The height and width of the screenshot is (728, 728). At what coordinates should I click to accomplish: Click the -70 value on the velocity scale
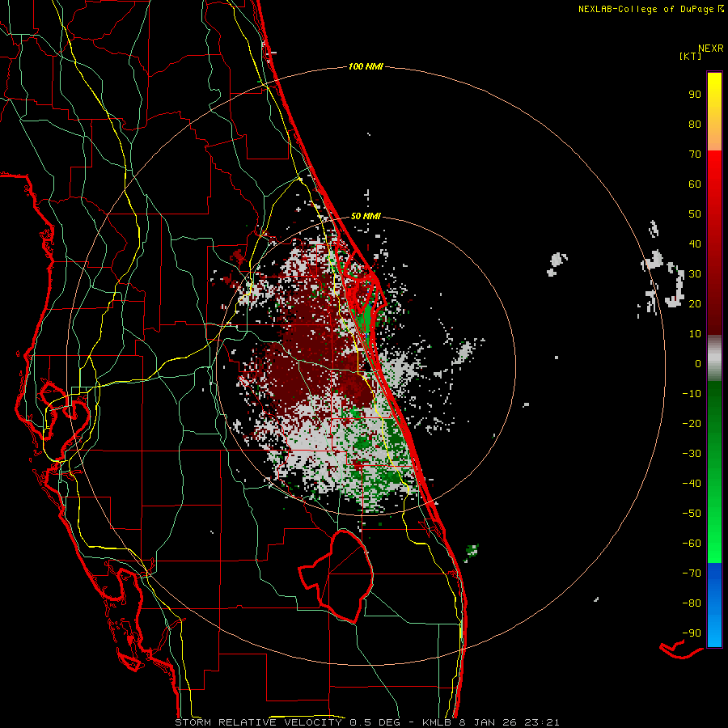point(692,574)
